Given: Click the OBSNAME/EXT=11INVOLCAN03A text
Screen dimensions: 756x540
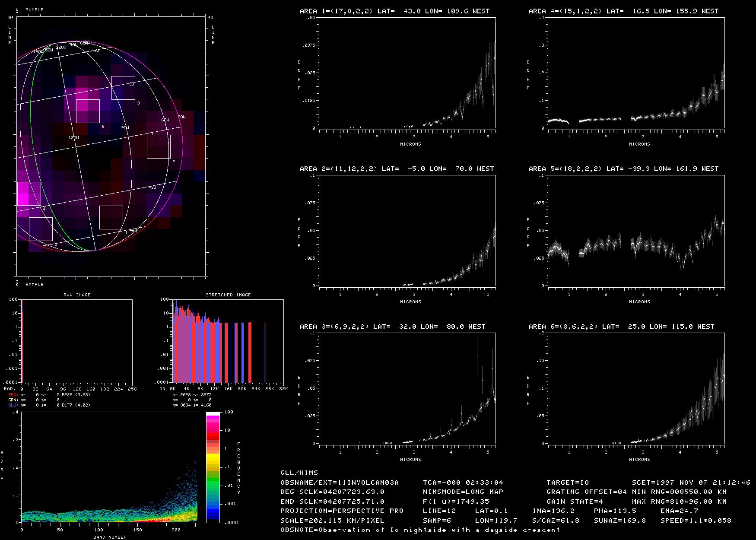Looking at the screenshot, I should pos(340,482).
